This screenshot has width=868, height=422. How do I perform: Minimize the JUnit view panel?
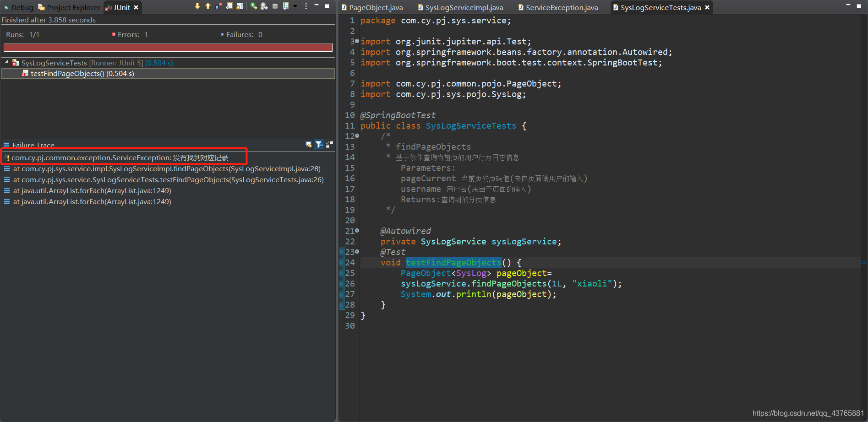316,5
